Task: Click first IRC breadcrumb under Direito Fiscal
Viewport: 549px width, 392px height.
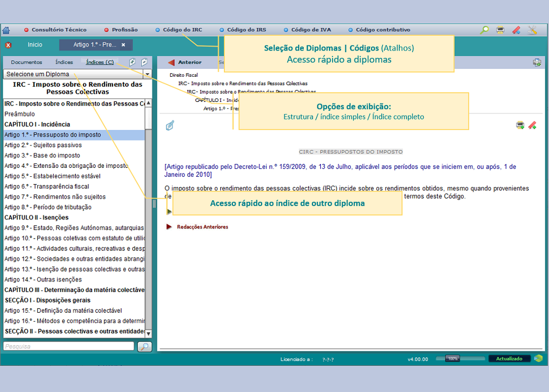Action: tap(243, 83)
